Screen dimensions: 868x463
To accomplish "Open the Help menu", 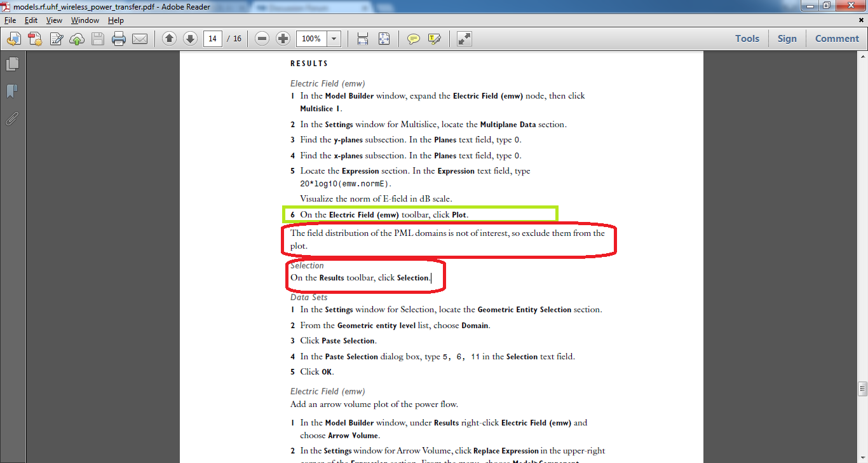I will (x=116, y=20).
